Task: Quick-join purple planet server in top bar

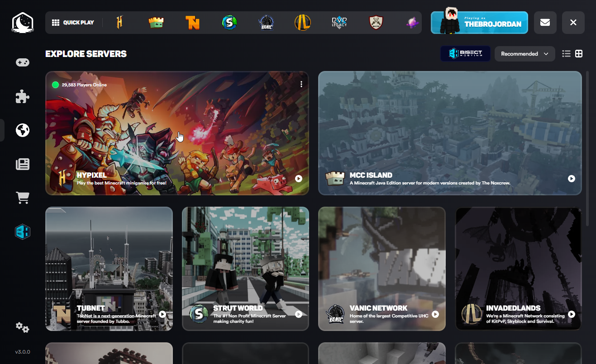Action: (412, 23)
